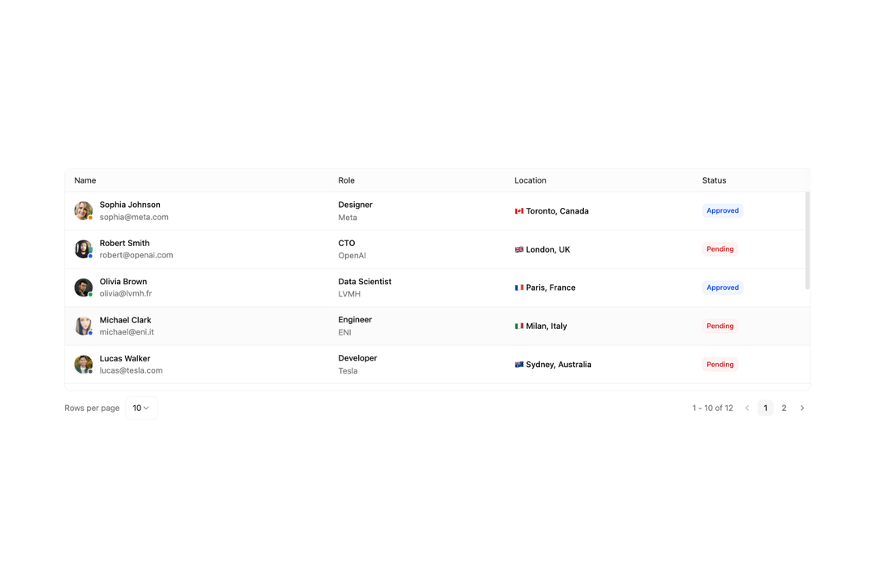Click the Designer role cell
Screen dimensions: 877x588
(x=355, y=205)
